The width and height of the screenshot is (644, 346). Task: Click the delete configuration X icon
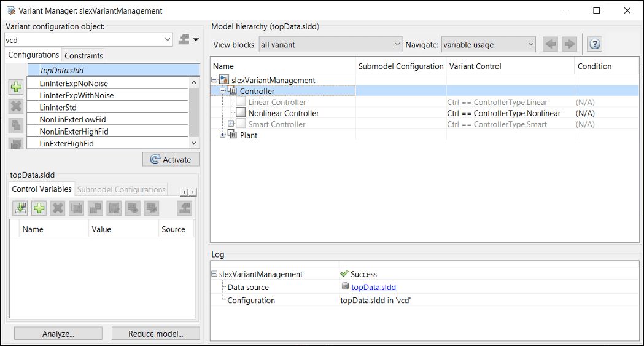[16, 106]
